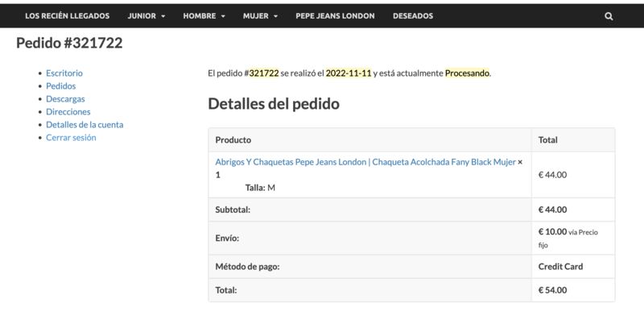Go to Escritorio in account sidebar
Screen dimensions: 644x316
(x=64, y=73)
